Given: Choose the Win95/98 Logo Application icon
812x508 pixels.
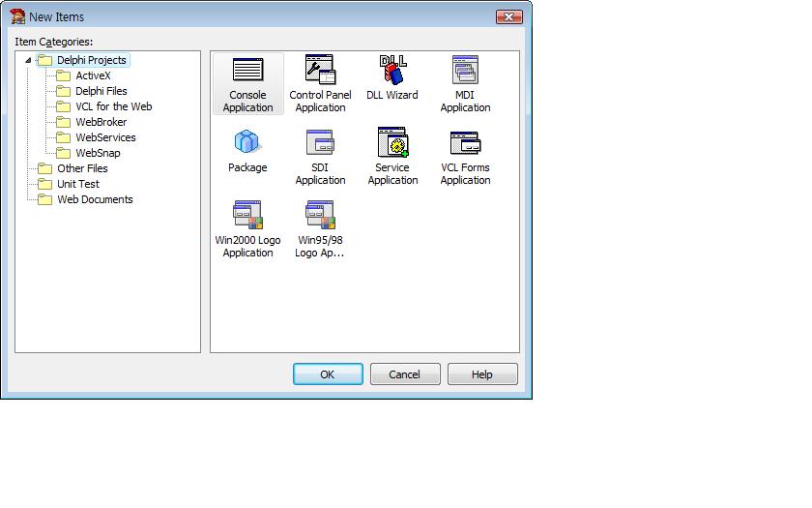Looking at the screenshot, I should [x=320, y=216].
